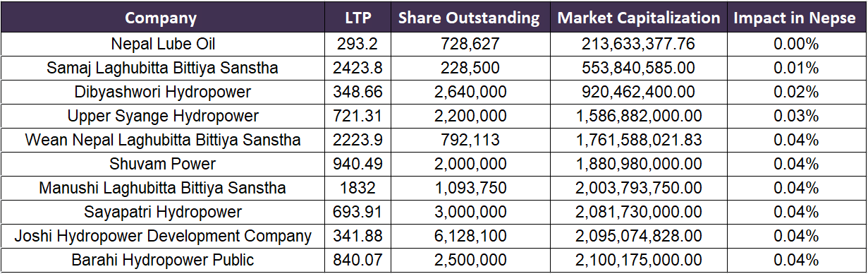Click the Shuvam Power company cell
Screen dimensions: 868x274
tap(163, 165)
